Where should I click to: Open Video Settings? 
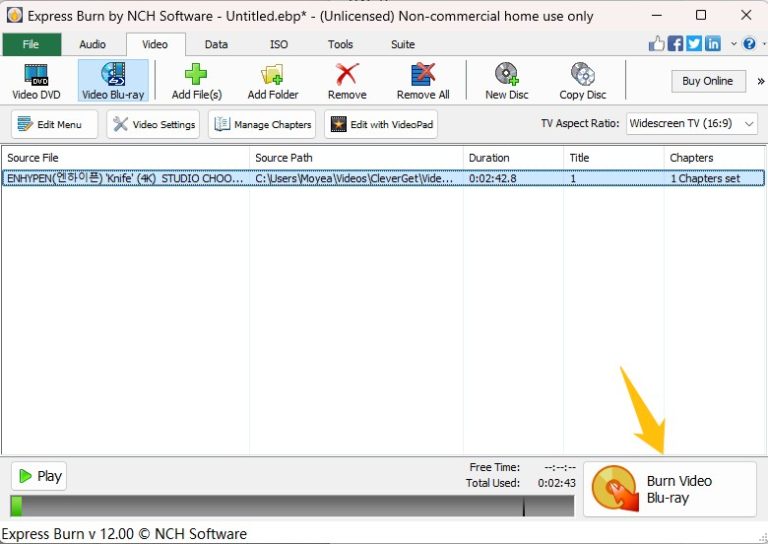[x=153, y=124]
